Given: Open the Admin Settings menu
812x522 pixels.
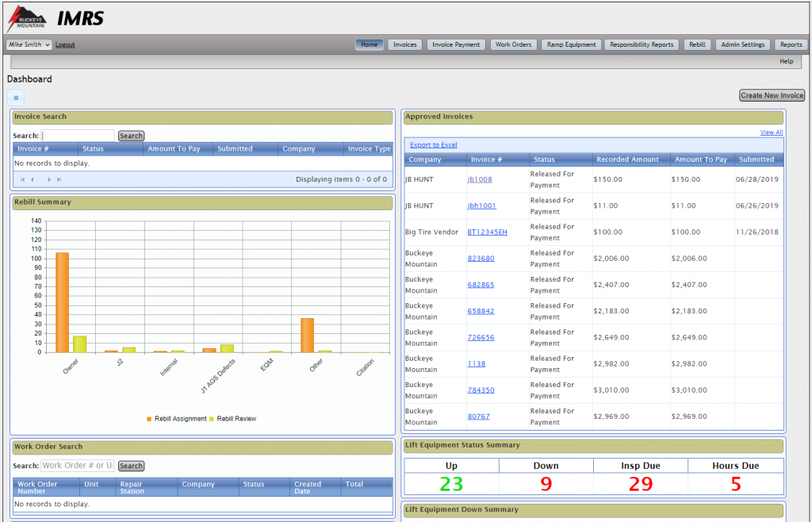Looking at the screenshot, I should point(742,44).
